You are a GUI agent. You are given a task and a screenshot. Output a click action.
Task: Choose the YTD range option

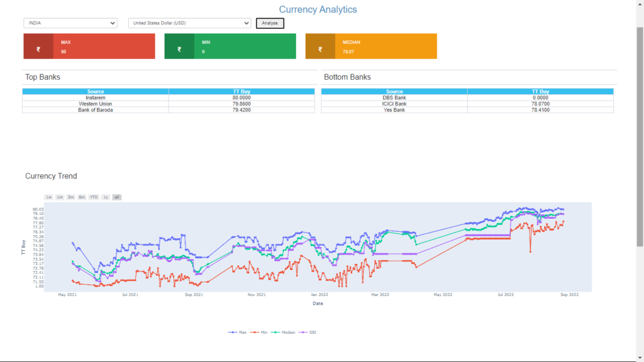pyautogui.click(x=92, y=197)
